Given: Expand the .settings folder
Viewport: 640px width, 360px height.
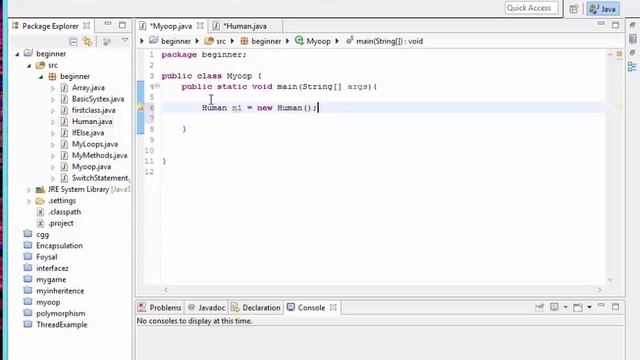Looking at the screenshot, I should (29, 201).
